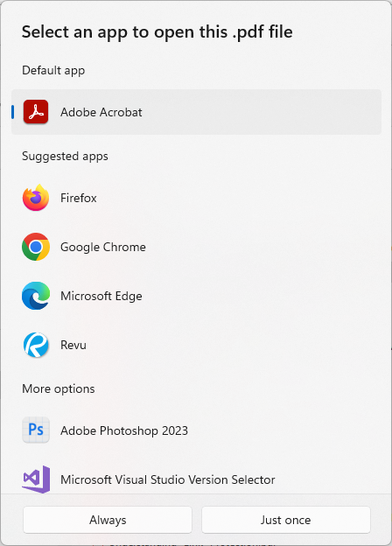Pick Google Chrome from suggested apps
392x546 pixels.
(196, 247)
